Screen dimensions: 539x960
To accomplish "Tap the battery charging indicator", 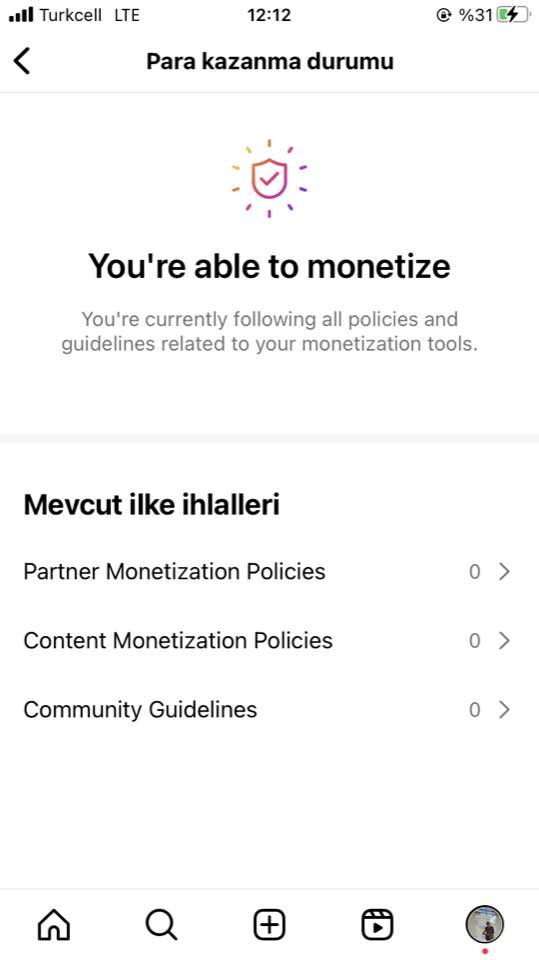I will 512,15.
